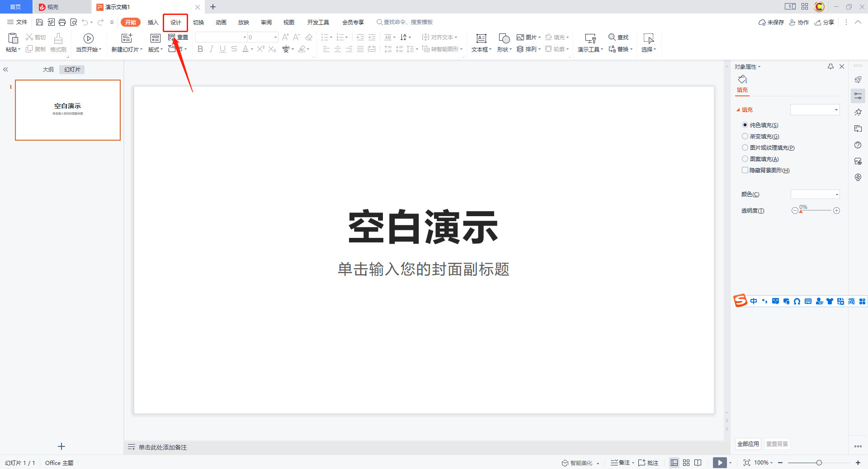Click the New Slide (新建幻灯片) icon
The width and height of the screenshot is (868, 469).
tap(127, 38)
